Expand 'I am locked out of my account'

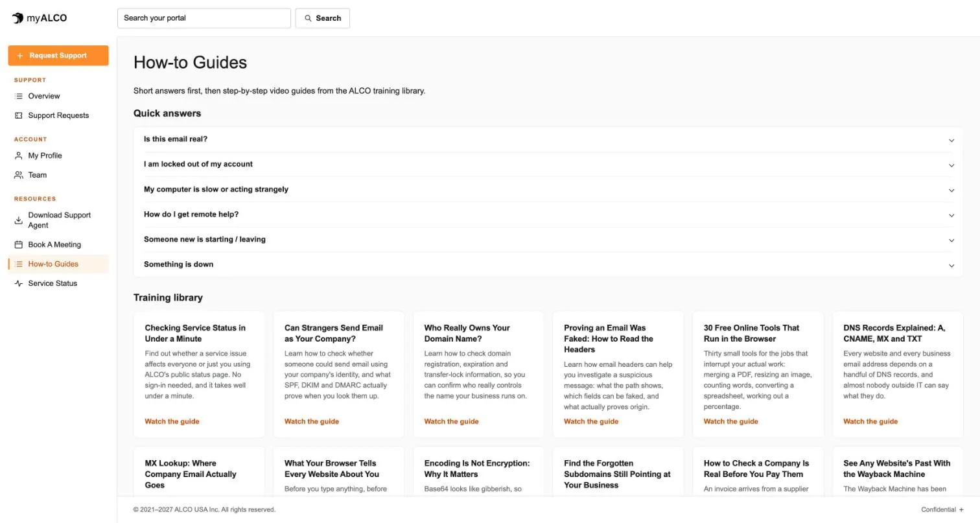548,165
